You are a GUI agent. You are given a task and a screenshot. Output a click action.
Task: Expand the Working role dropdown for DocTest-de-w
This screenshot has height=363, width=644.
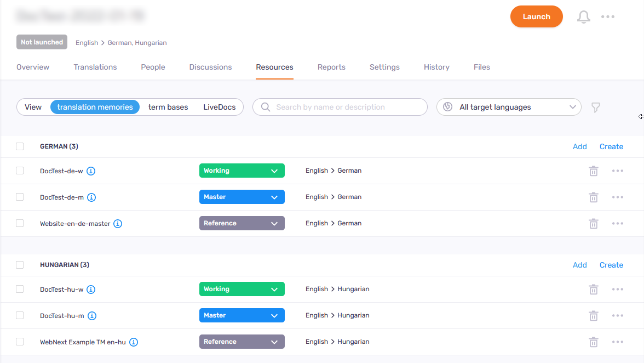[242, 171]
